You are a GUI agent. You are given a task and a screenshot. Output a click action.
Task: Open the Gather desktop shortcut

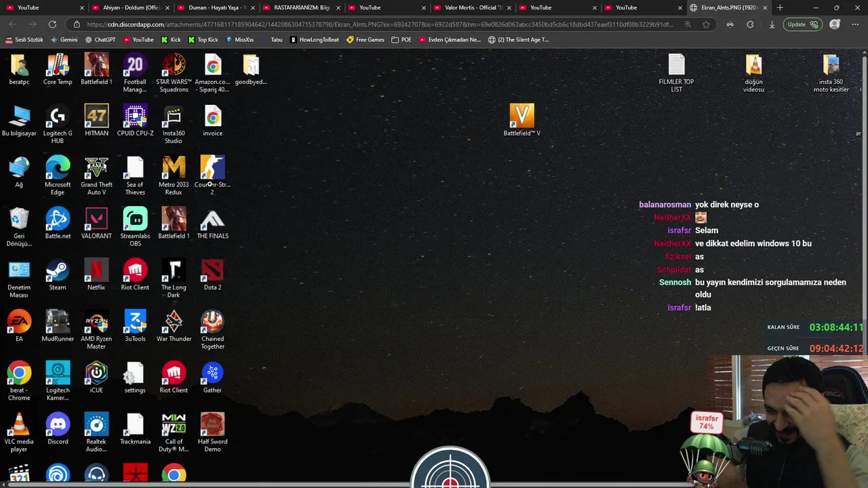(x=212, y=378)
